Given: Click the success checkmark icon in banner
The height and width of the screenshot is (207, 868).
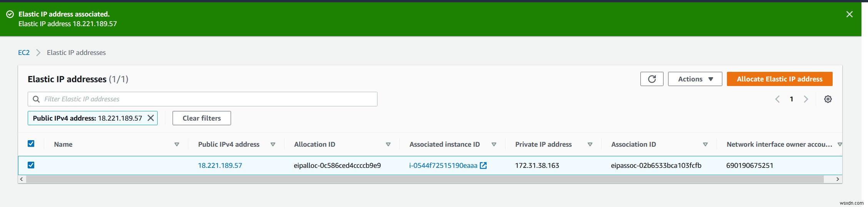Looking at the screenshot, I should (10, 14).
